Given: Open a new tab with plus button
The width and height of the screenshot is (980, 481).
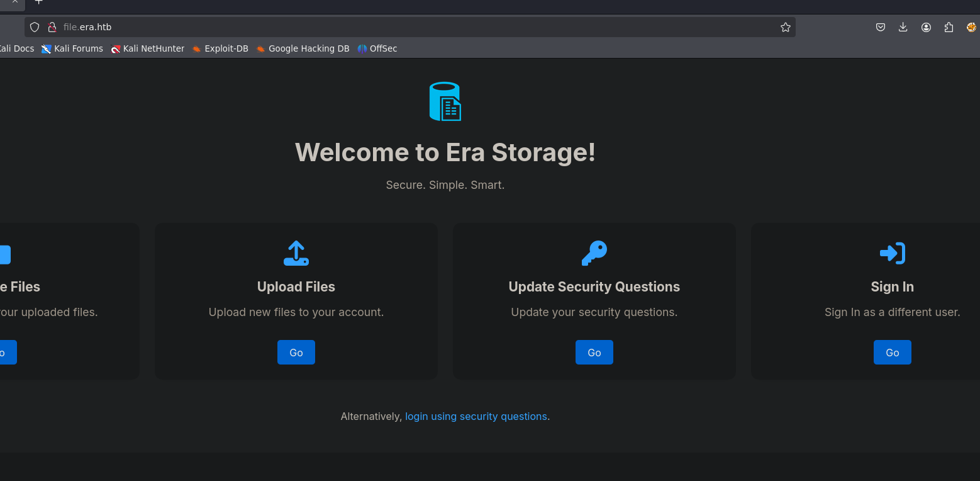Looking at the screenshot, I should coord(38,2).
